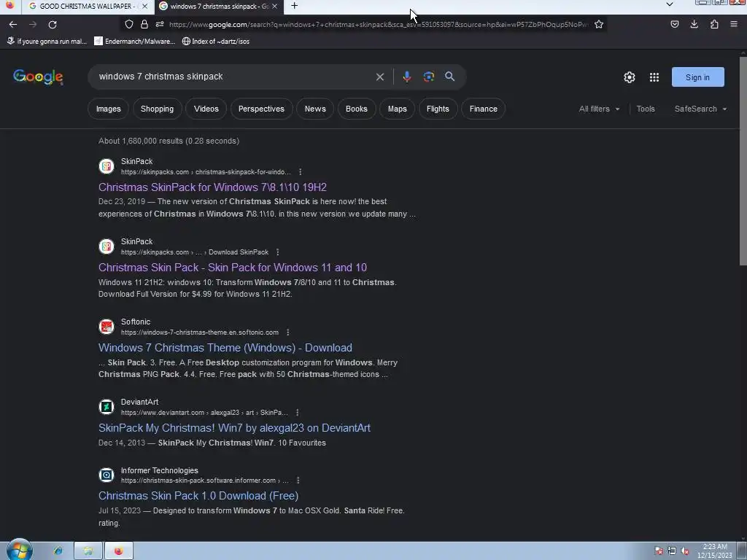
Task: Expand the list all tabs chevron
Action: (670, 4)
